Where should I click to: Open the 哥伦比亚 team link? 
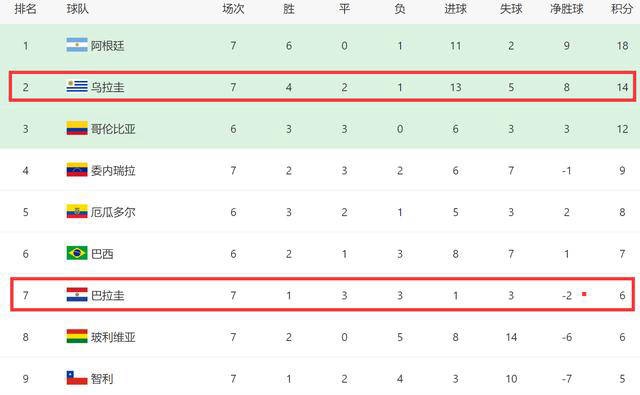tap(113, 129)
